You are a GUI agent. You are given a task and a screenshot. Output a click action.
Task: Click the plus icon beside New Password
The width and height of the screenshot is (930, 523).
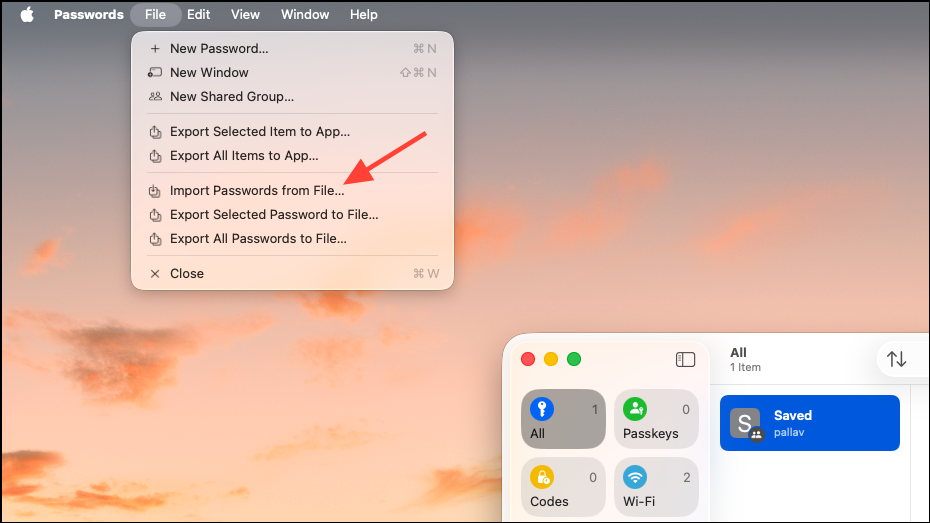pos(155,49)
